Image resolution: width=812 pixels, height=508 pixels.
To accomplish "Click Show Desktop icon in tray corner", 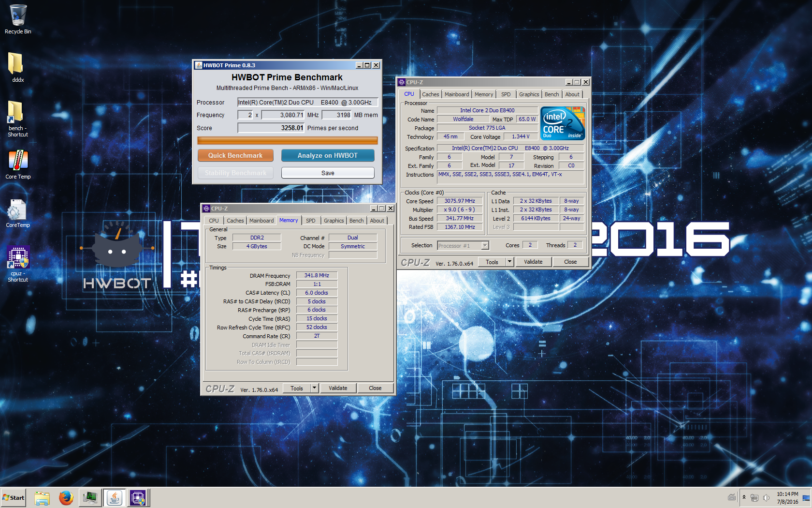I will click(806, 498).
